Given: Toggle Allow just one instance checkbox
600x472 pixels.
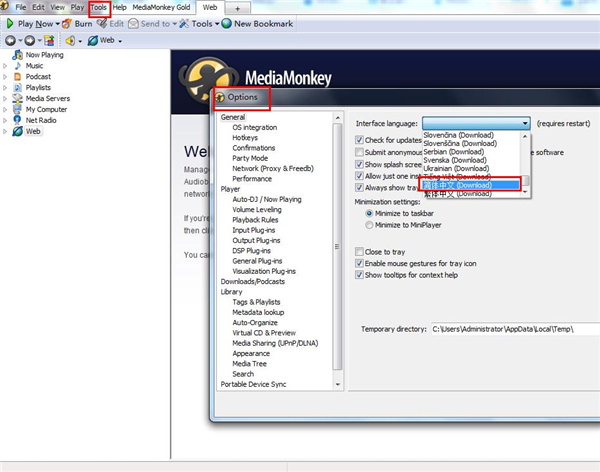Looking at the screenshot, I should coord(359,176).
